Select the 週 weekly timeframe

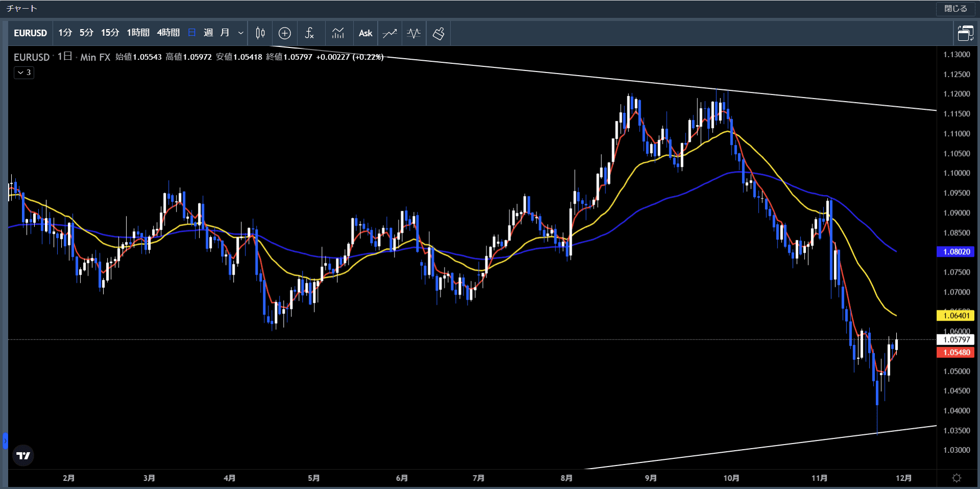click(x=208, y=33)
